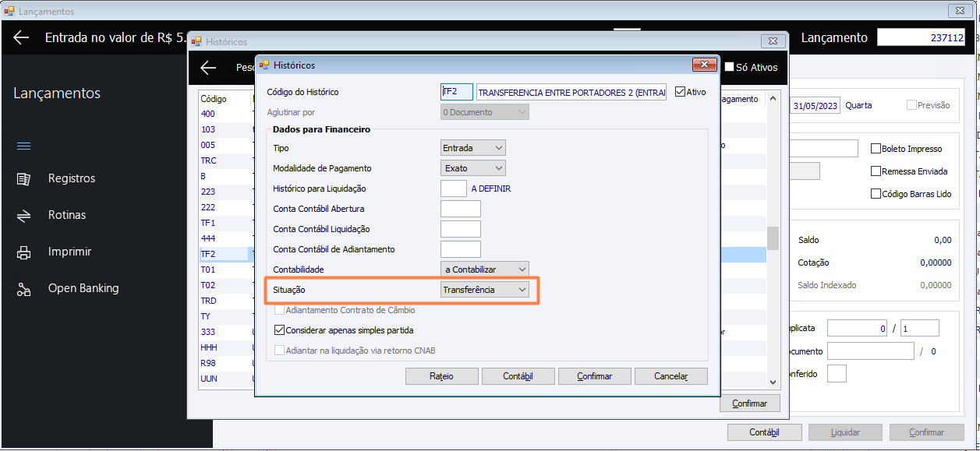This screenshot has height=451, width=980.
Task: Click the front Históricos dialog title icon
Action: 264,65
